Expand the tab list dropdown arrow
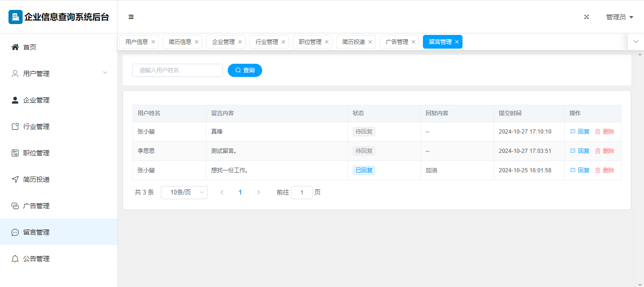This screenshot has height=287, width=644. point(636,42)
